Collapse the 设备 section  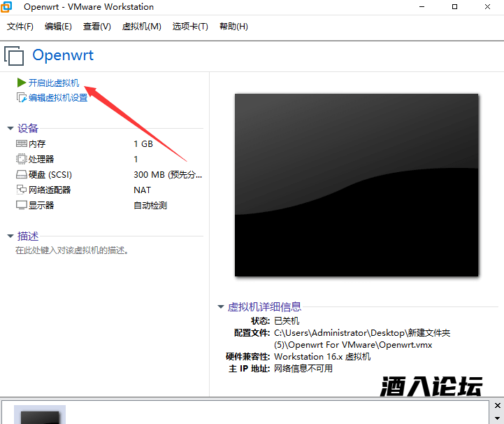(10, 128)
